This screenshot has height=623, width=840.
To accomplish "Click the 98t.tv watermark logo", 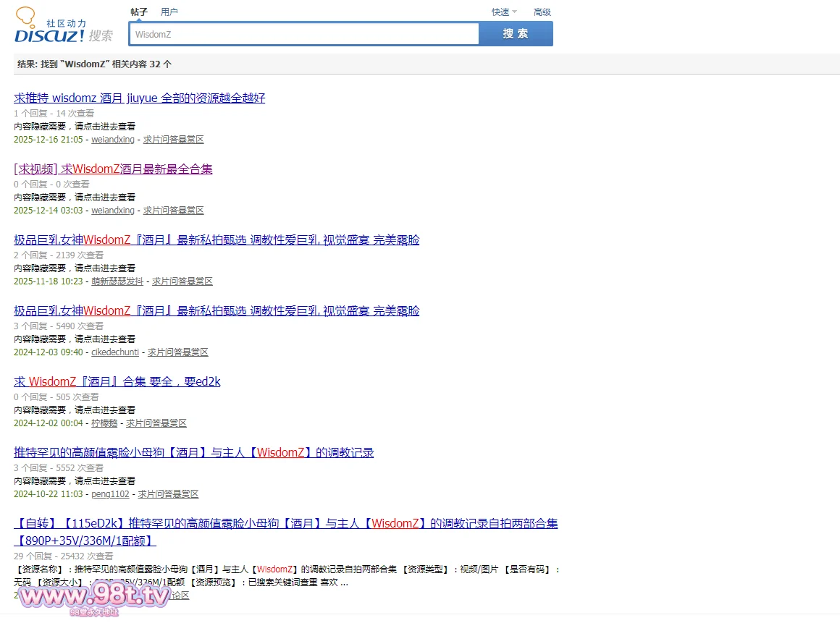I will pyautogui.click(x=94, y=597).
